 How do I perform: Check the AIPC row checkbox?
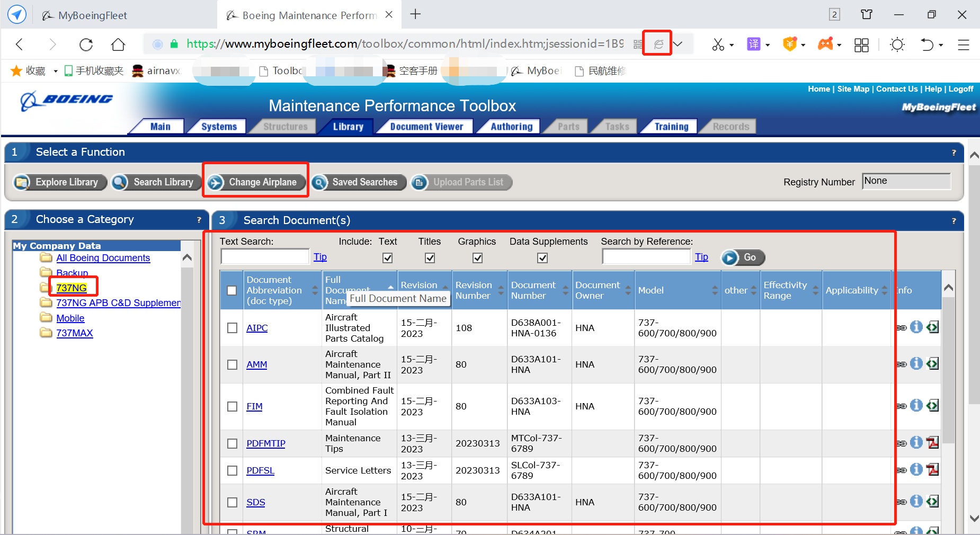232,328
